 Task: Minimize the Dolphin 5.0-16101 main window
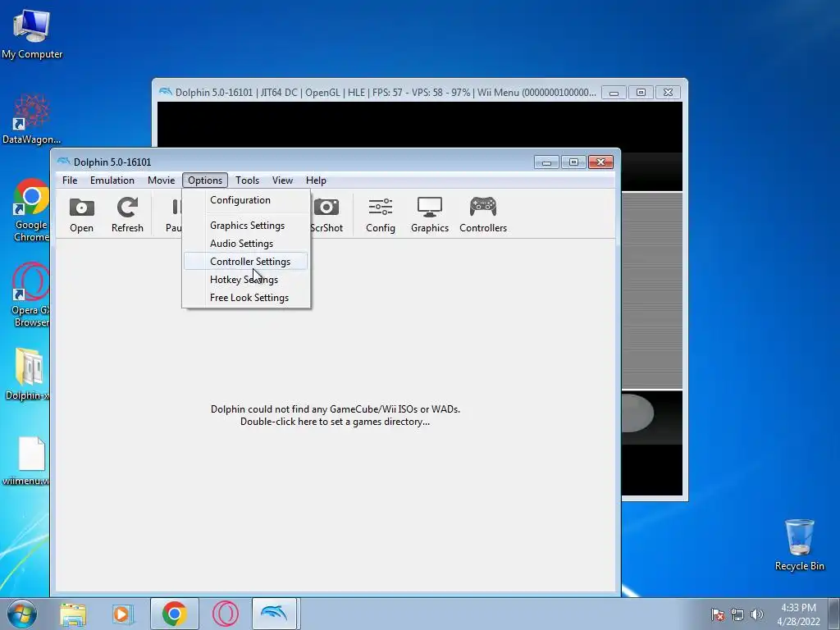click(547, 162)
